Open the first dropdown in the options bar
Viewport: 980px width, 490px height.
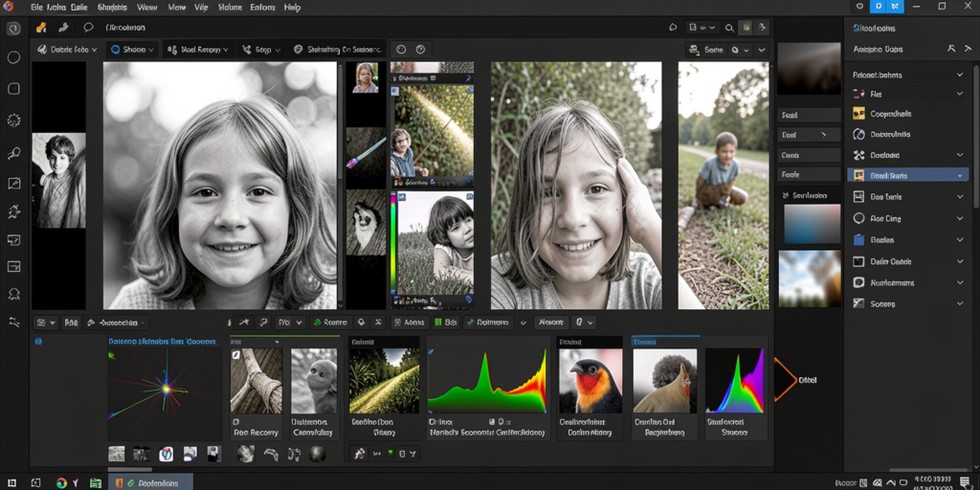coord(68,50)
